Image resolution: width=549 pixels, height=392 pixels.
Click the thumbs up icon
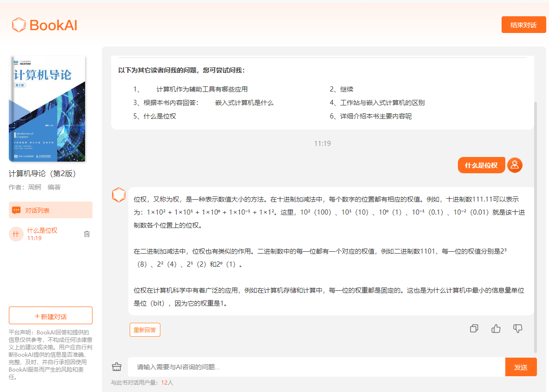[x=496, y=329]
